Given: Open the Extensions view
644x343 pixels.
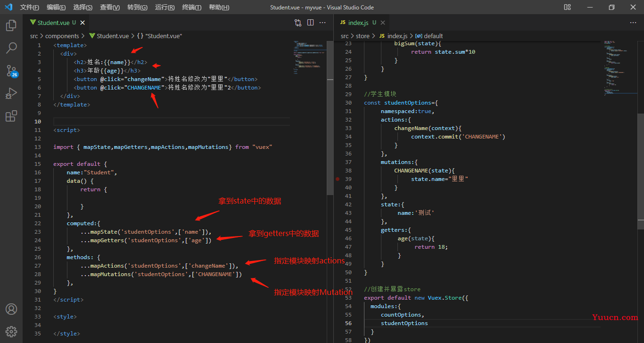Looking at the screenshot, I should pos(11,116).
